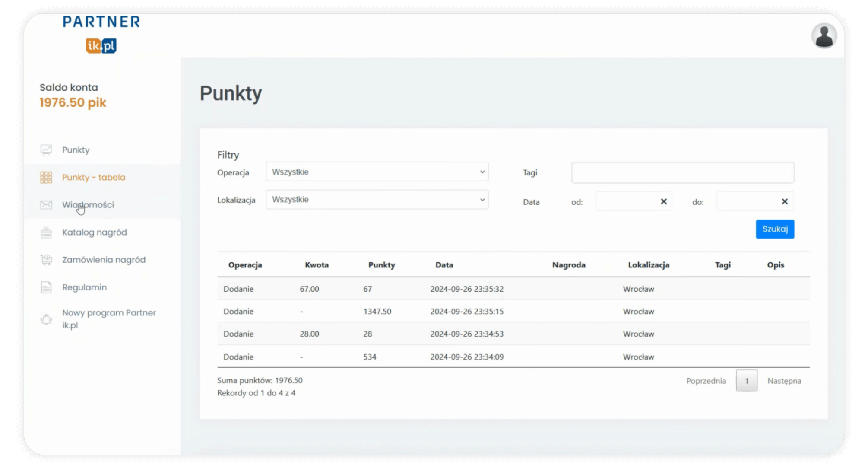Expand the Operacja dropdown
868x468 pixels.
pyautogui.click(x=377, y=172)
